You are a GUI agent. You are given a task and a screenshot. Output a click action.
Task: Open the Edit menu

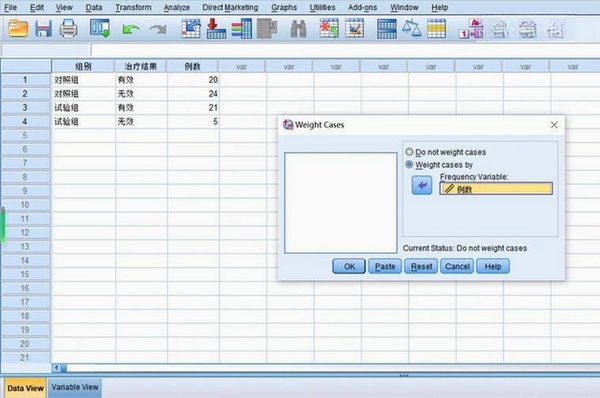[37, 7]
